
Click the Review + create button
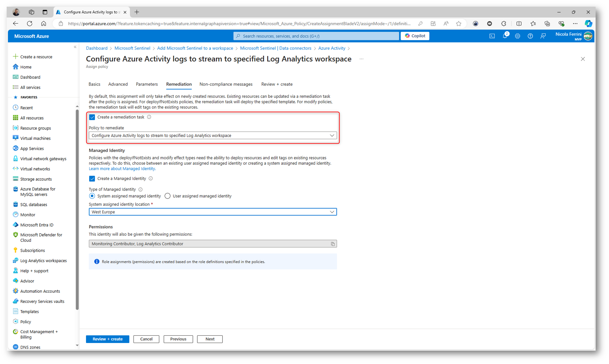pos(108,339)
